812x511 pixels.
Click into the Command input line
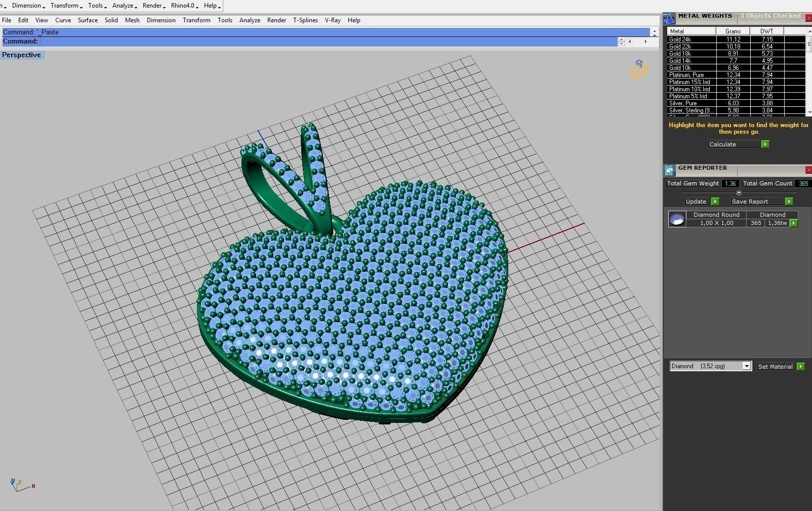click(328, 42)
